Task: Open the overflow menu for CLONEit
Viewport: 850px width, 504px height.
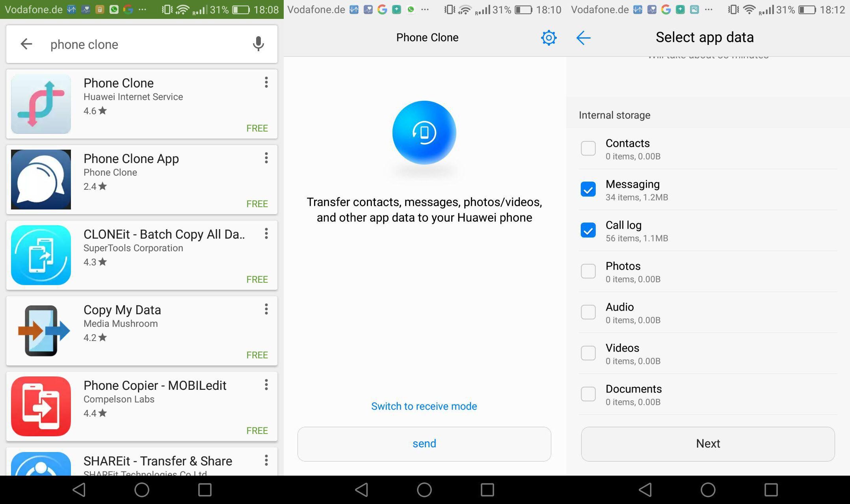Action: (266, 233)
